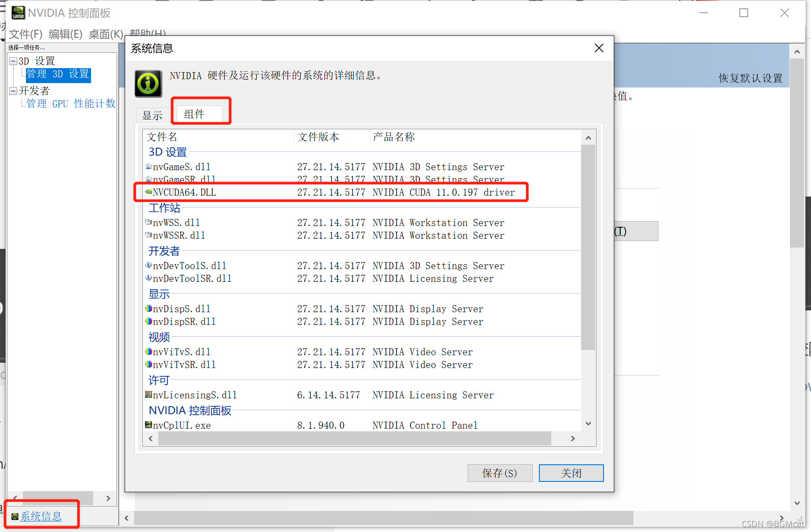
Task: Click the NVIDIA 控制面板 group header
Action: coord(190,410)
